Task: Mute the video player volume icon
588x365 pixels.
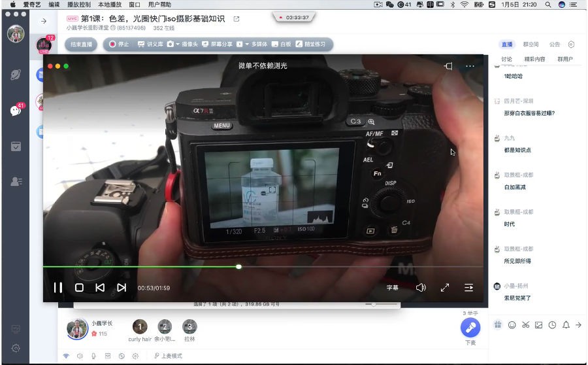Action: click(x=421, y=288)
